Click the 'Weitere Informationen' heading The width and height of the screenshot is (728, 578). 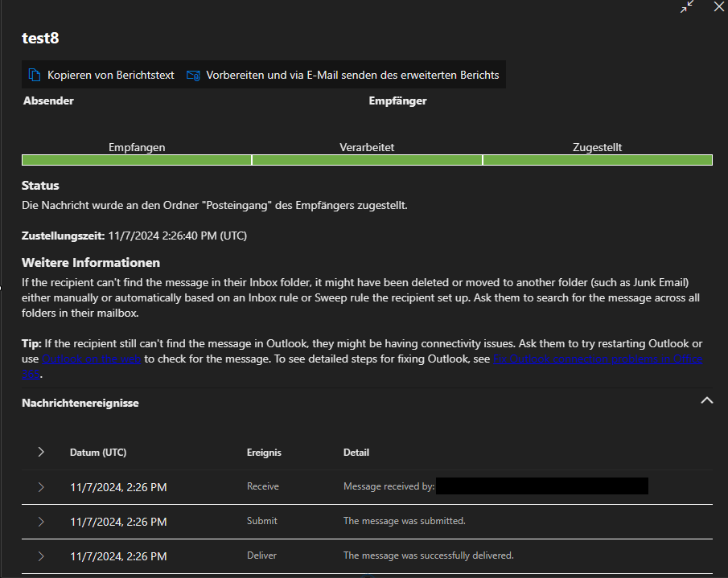91,263
